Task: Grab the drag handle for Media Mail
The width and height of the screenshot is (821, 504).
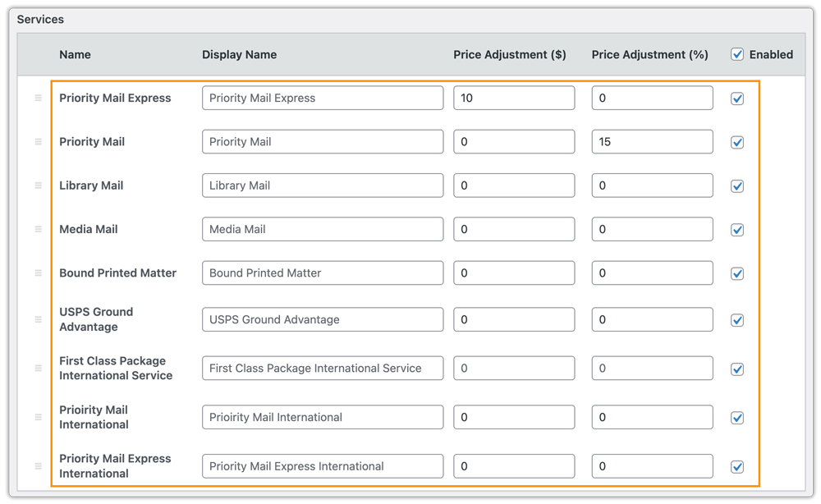Action: pyautogui.click(x=39, y=229)
